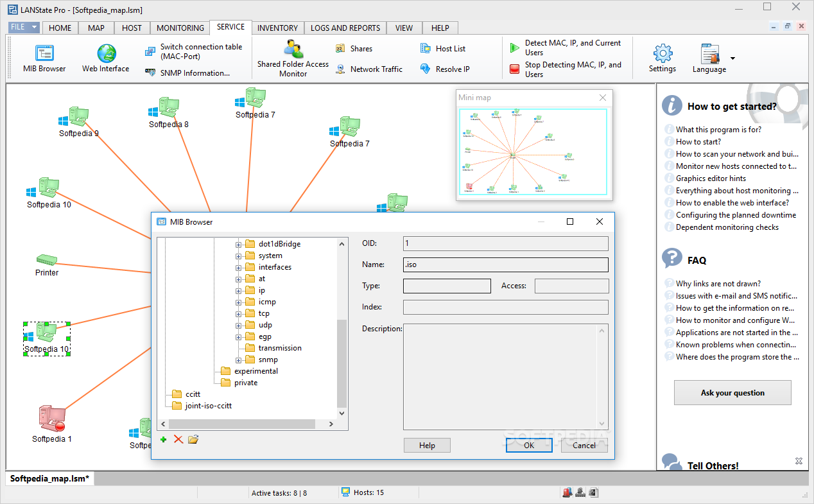Screen dimensions: 814x504
Task: Click the Name field showing .iso
Action: (505, 265)
